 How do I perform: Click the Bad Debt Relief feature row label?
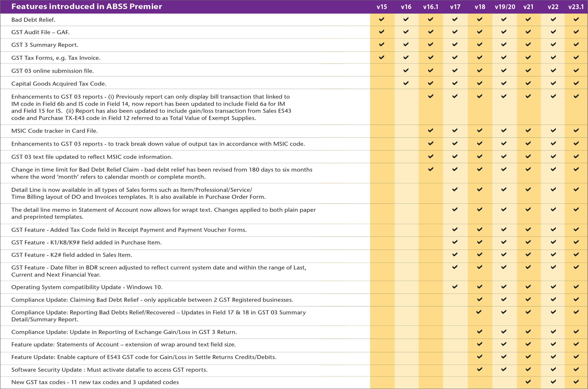[33, 20]
